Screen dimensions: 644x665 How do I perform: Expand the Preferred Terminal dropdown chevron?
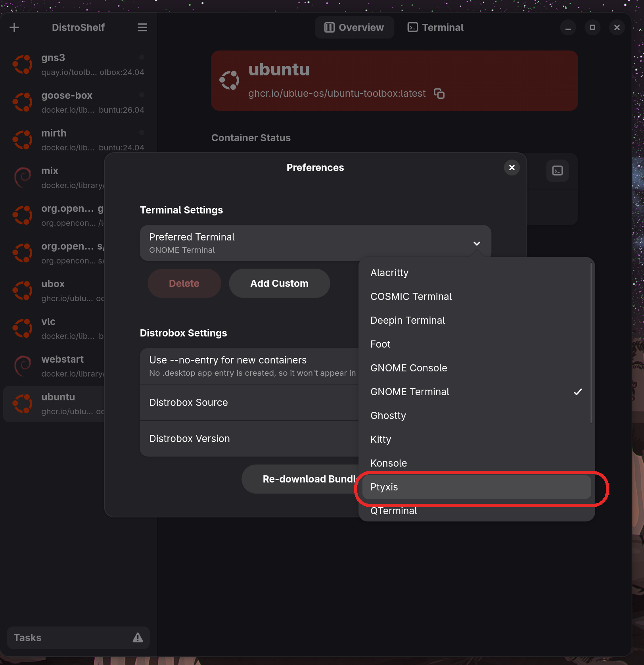477,243
